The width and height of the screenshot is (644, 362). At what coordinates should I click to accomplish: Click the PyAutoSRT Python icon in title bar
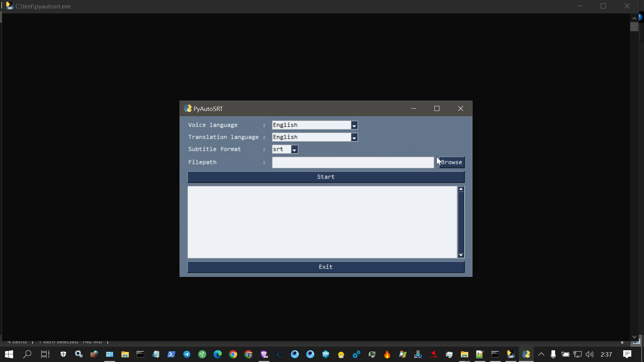(x=187, y=109)
